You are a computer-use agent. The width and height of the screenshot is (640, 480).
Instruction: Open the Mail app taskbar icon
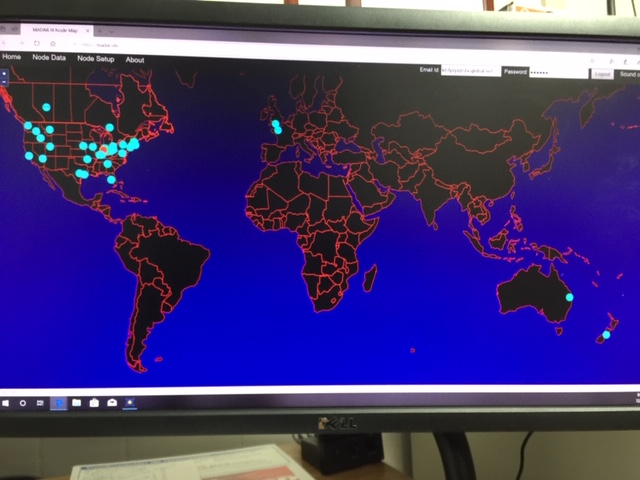(x=112, y=402)
